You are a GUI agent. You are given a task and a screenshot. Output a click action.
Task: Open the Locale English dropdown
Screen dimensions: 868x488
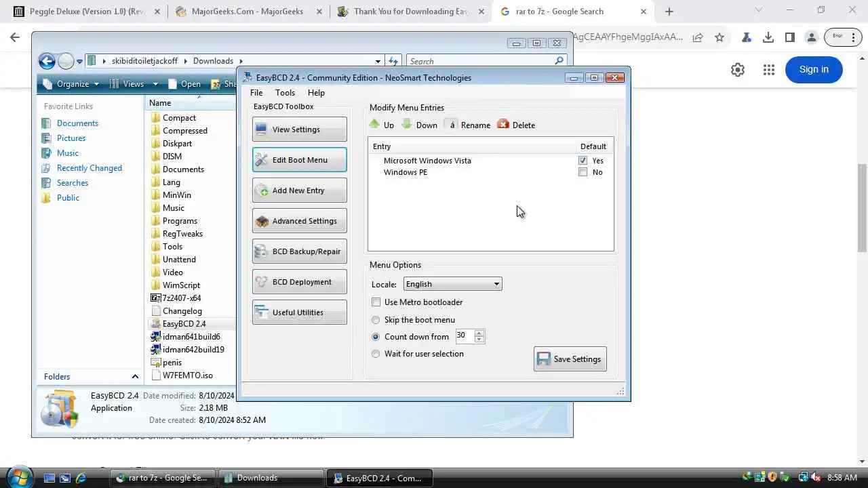[452, 284]
